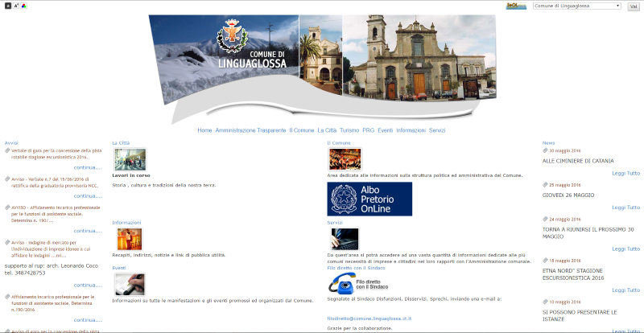This screenshot has width=644, height=333.
Task: Click tag icon beside 'Avviso - Indagine di mercato'
Action: coord(7,242)
